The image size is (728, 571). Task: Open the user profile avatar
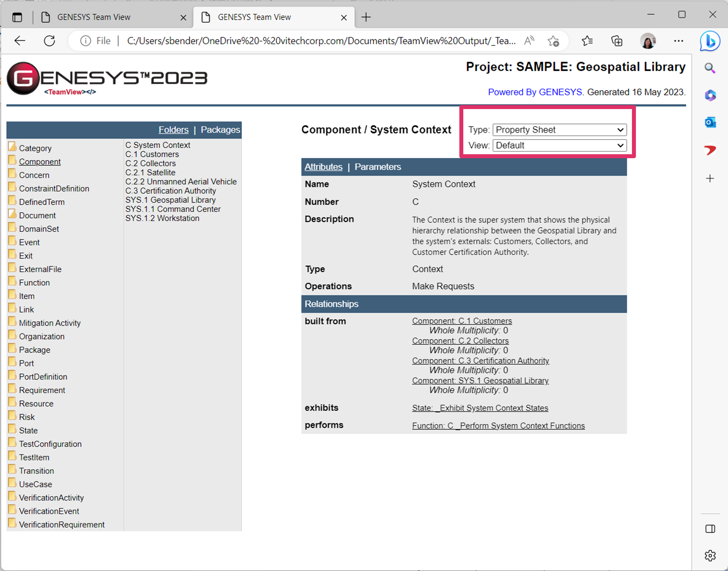(x=648, y=41)
